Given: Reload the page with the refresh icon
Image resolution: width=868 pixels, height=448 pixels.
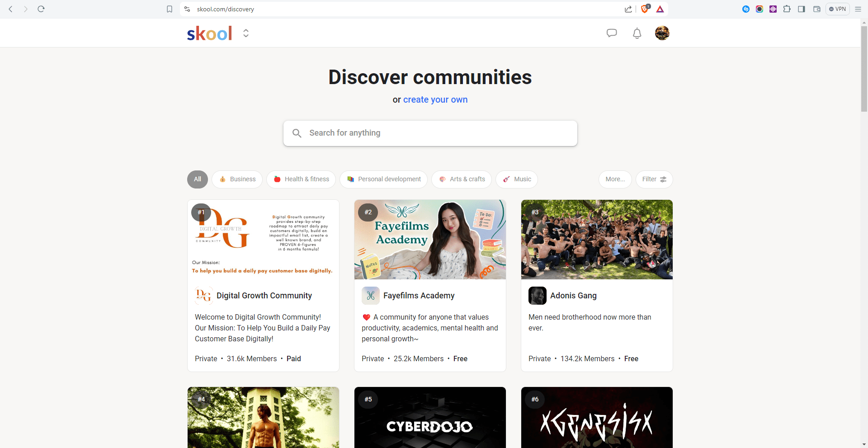Looking at the screenshot, I should click(41, 9).
